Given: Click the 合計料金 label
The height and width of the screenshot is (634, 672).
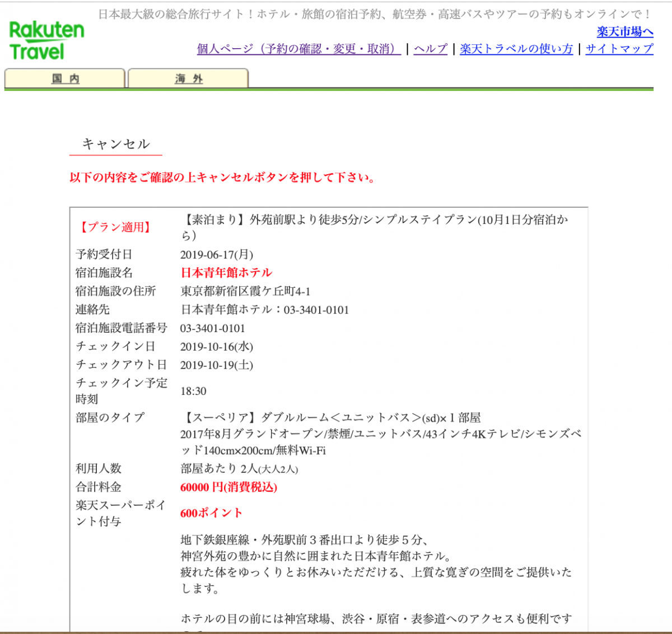Looking at the screenshot, I should pos(99,487).
